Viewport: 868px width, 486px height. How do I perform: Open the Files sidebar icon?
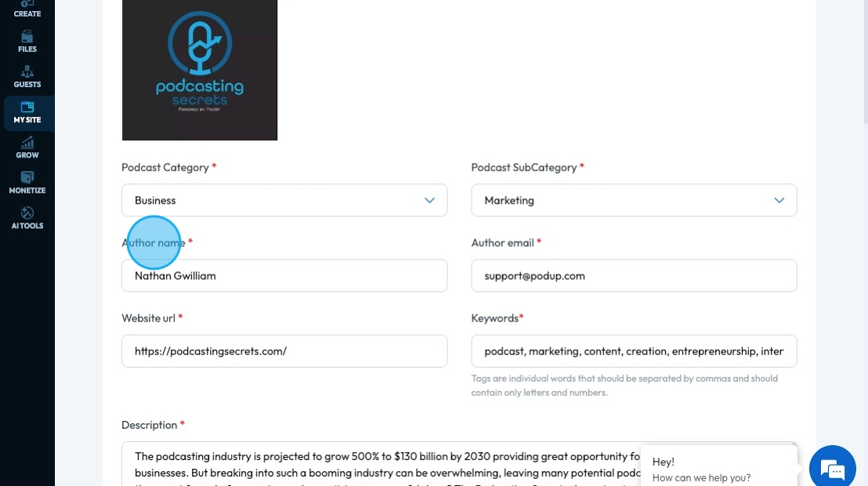pyautogui.click(x=27, y=42)
